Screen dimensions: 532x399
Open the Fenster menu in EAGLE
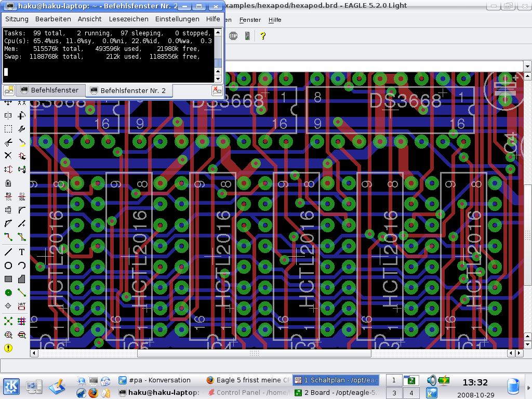coord(250,20)
